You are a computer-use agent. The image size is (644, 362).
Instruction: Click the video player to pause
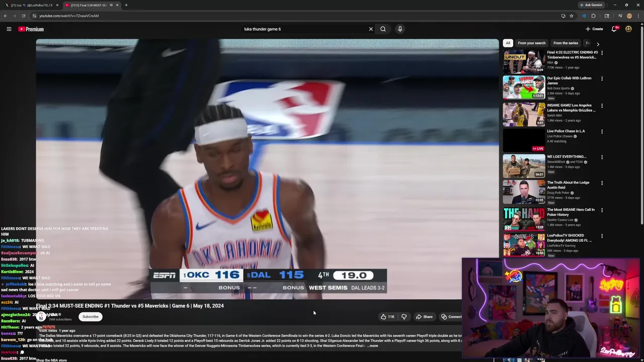pyautogui.click(x=267, y=169)
